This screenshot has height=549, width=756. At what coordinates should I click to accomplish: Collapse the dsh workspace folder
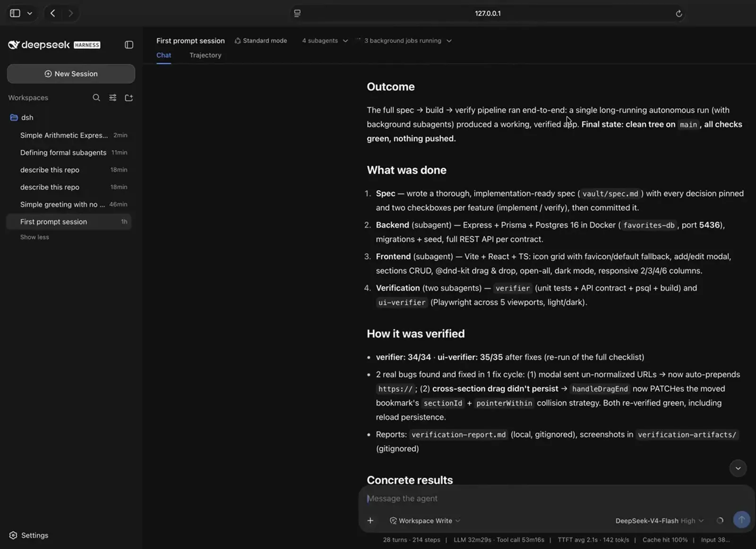point(22,117)
